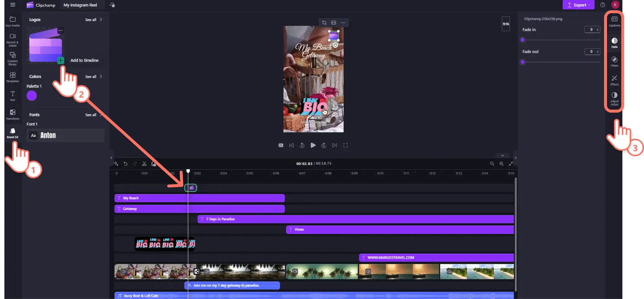This screenshot has width=644, height=299.
Task: Select the purple Palette 1 color swatch
Action: tap(32, 96)
